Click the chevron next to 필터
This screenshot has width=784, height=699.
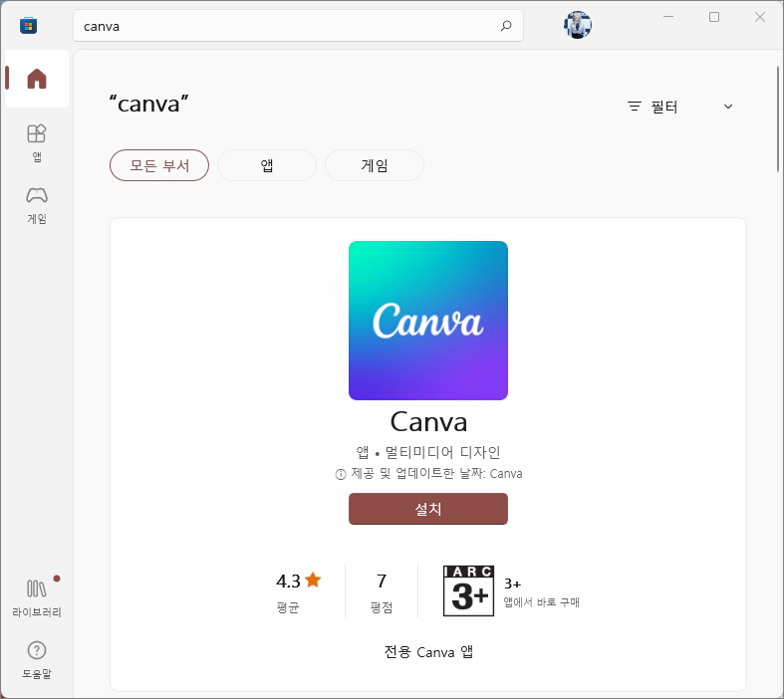(x=728, y=107)
